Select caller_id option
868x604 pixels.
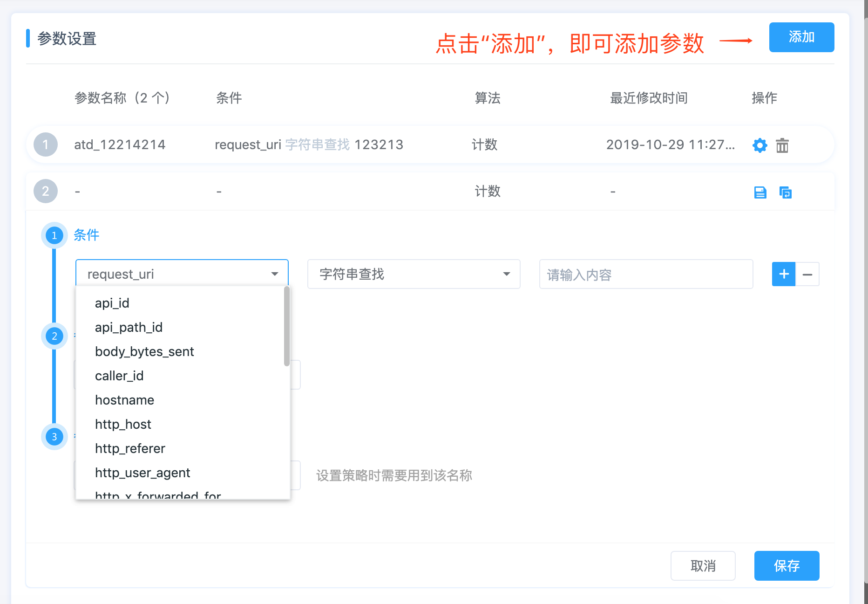click(x=182, y=376)
